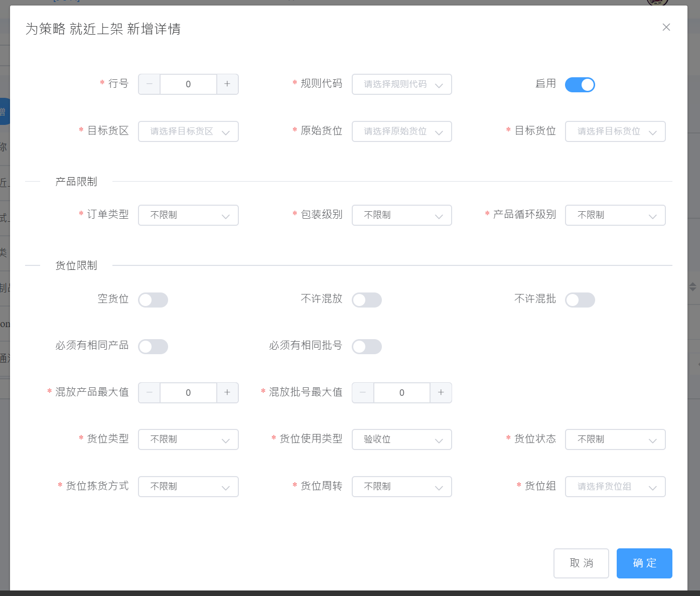The height and width of the screenshot is (596, 700).
Task: Click the 取消 button
Action: (x=581, y=563)
